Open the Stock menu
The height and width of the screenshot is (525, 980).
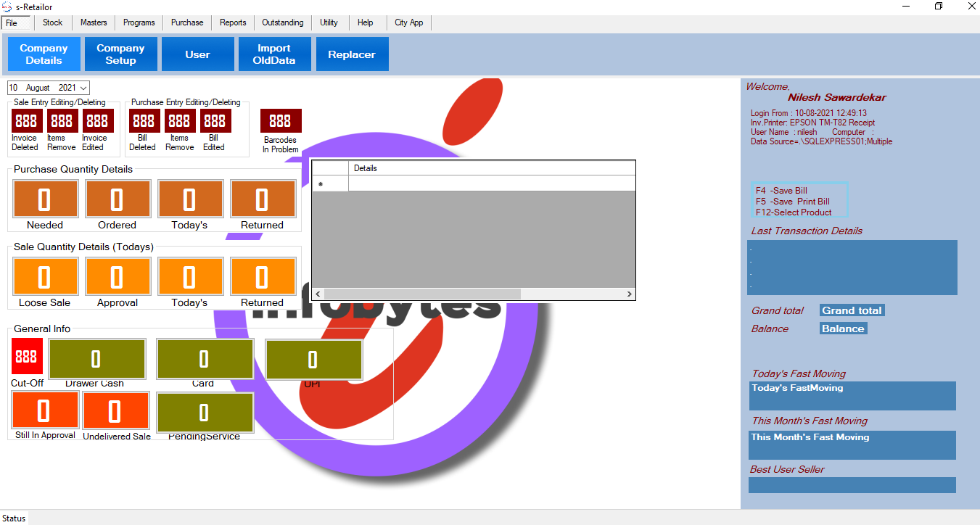[x=52, y=22]
